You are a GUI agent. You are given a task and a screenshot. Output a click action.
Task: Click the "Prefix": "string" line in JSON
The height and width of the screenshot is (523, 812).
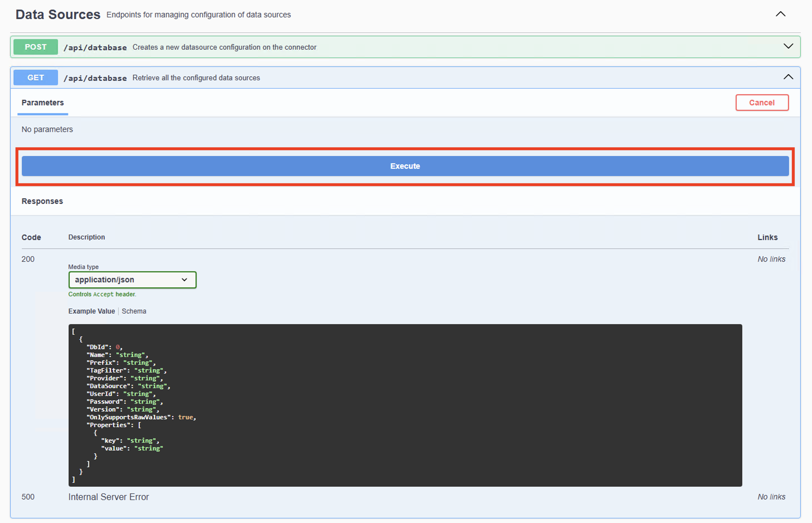click(121, 362)
